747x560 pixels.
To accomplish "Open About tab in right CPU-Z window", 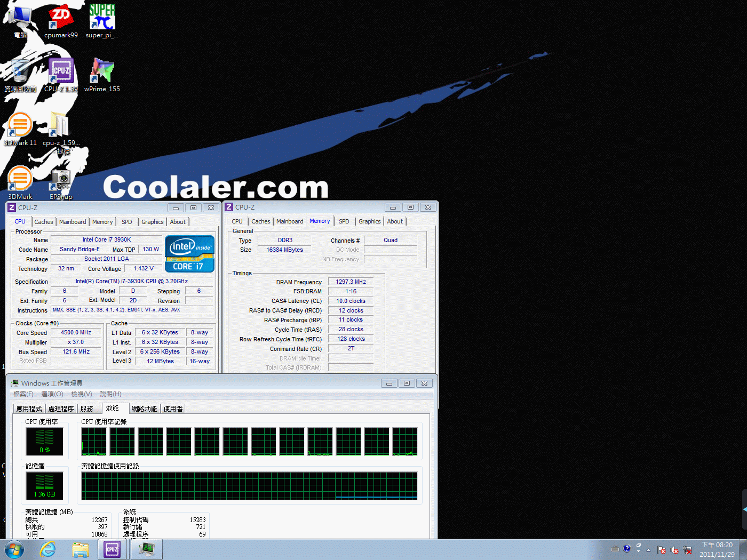I will click(x=395, y=221).
